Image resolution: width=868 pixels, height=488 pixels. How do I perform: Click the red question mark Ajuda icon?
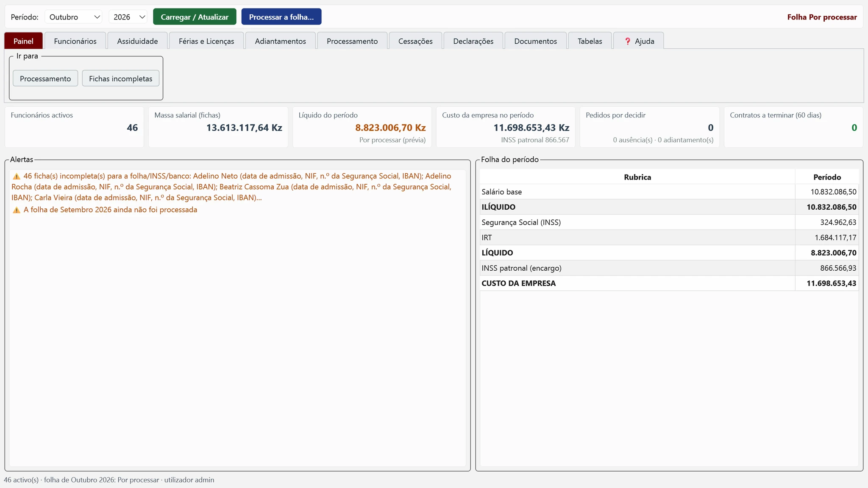[x=628, y=41]
